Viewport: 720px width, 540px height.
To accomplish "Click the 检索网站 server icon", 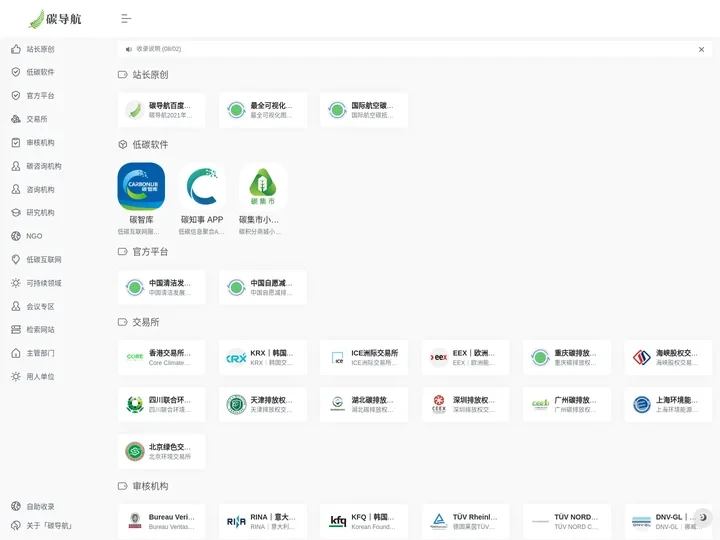I will click(16, 330).
